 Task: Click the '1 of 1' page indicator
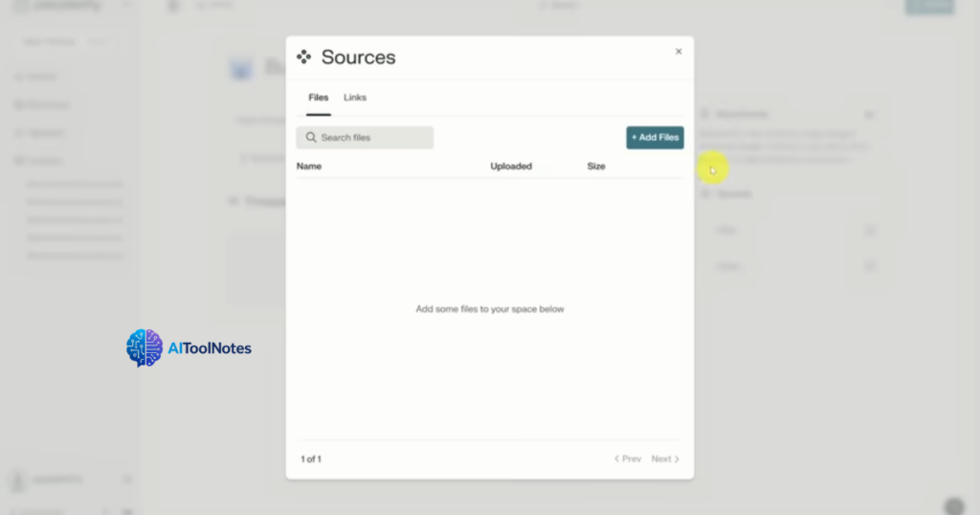tap(311, 459)
